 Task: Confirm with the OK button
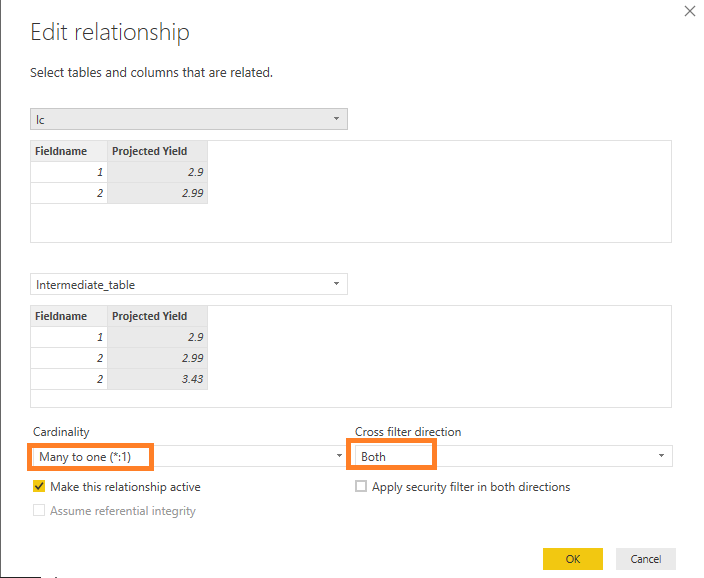point(572,559)
